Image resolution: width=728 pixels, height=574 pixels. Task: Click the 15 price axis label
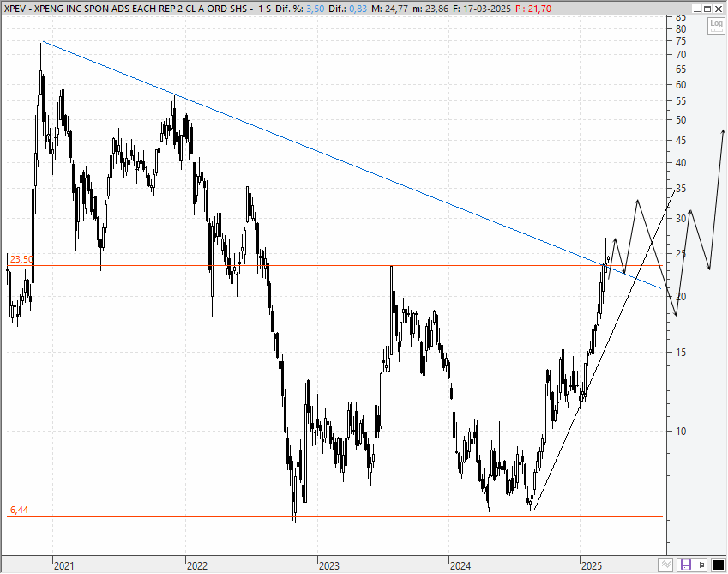(x=681, y=353)
